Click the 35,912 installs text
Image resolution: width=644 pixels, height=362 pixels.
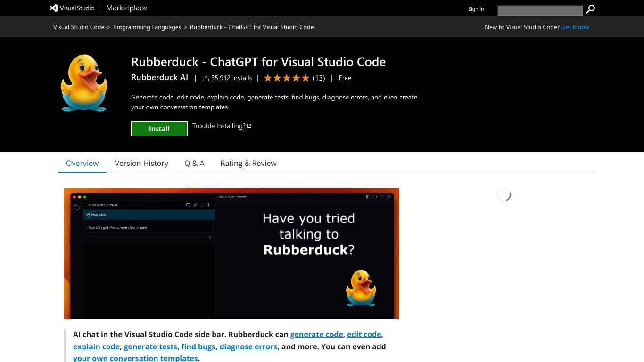point(231,78)
